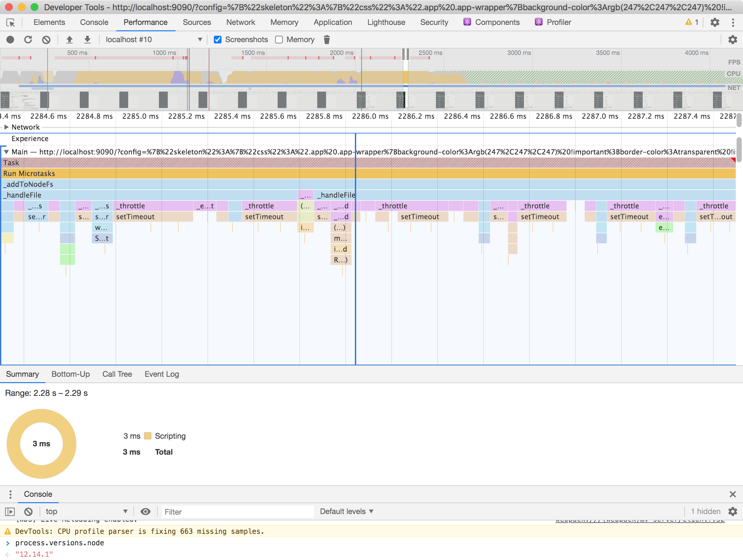Click the console Filter input field
743x560 pixels.
[x=237, y=512]
